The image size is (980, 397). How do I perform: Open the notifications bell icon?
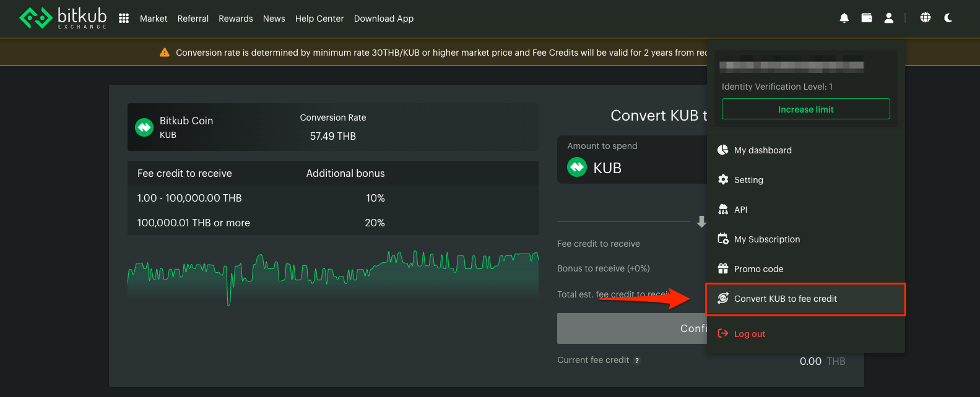[x=844, y=18]
